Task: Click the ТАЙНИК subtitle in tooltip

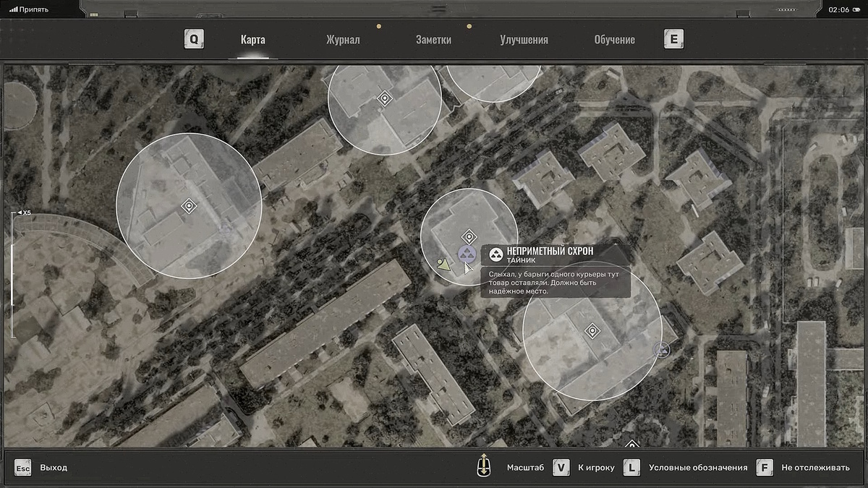Action: pos(521,260)
